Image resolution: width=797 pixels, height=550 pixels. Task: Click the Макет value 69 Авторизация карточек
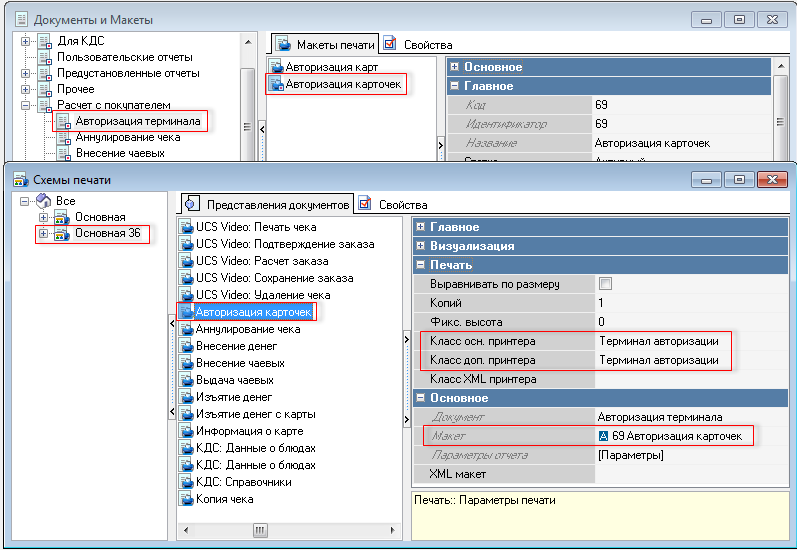pyautogui.click(x=676, y=436)
